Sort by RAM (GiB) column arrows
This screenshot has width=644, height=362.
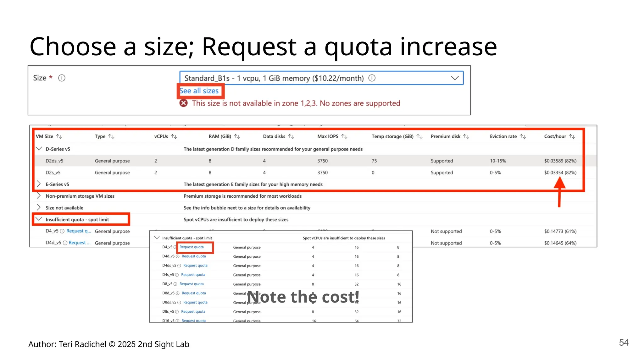tap(237, 136)
